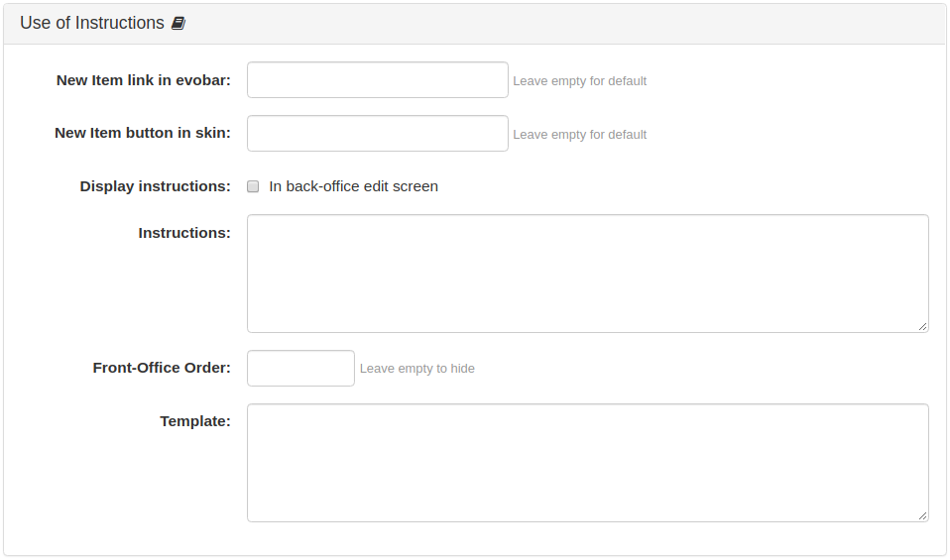Click the 'Instructions:' field label
This screenshot has width=950, height=560.
coord(184,233)
